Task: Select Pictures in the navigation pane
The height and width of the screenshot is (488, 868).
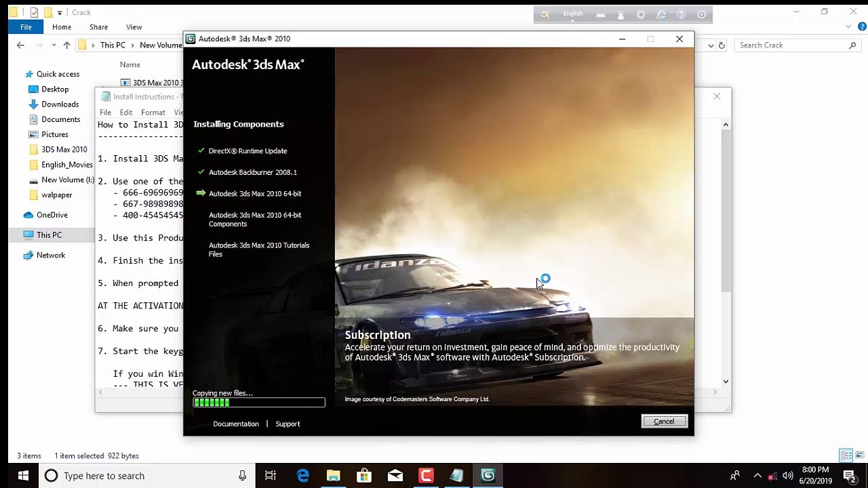Action: pos(55,135)
